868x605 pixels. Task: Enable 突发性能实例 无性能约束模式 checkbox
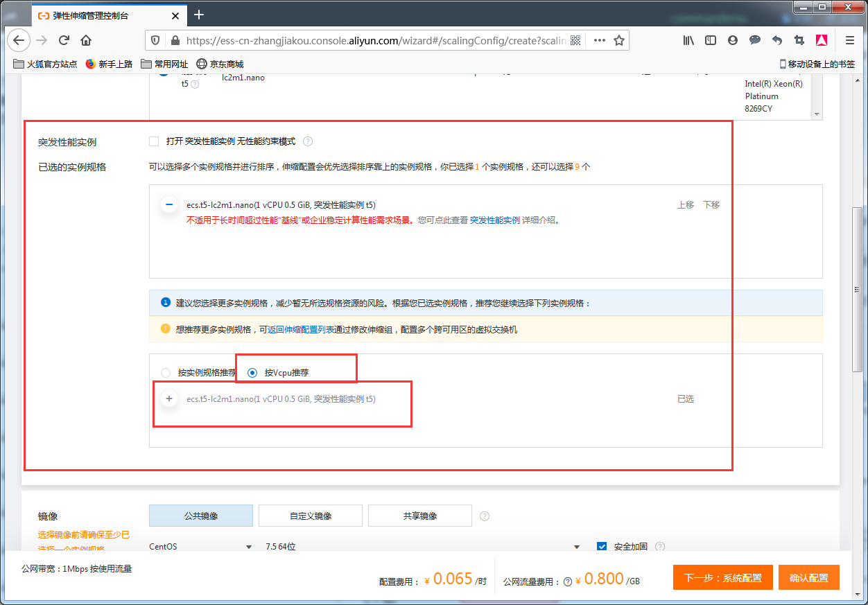coord(154,141)
